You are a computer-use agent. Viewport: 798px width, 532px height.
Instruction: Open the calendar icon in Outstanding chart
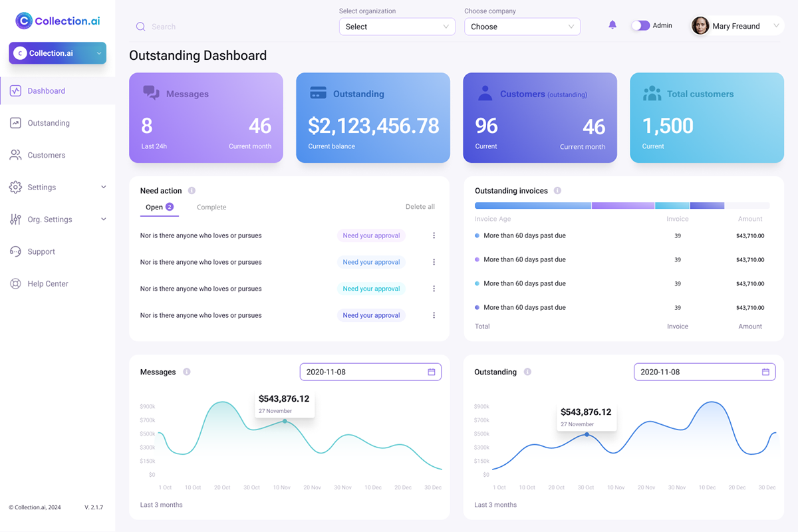coord(765,372)
